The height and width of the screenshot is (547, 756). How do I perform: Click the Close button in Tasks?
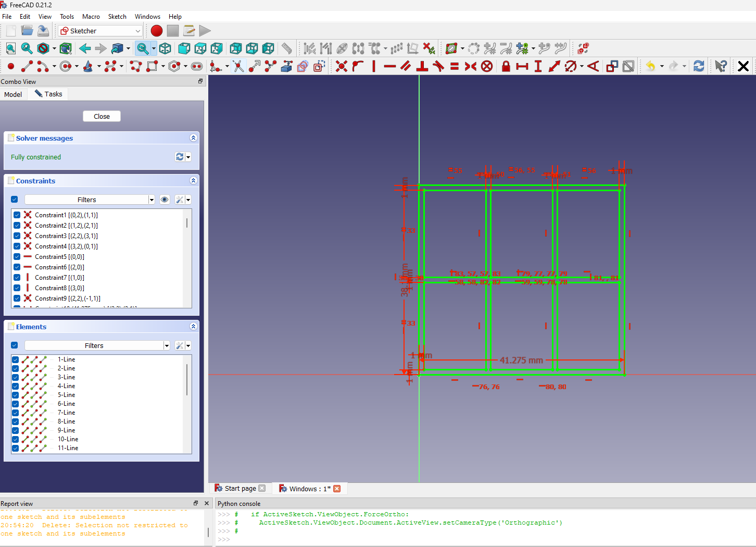(102, 116)
